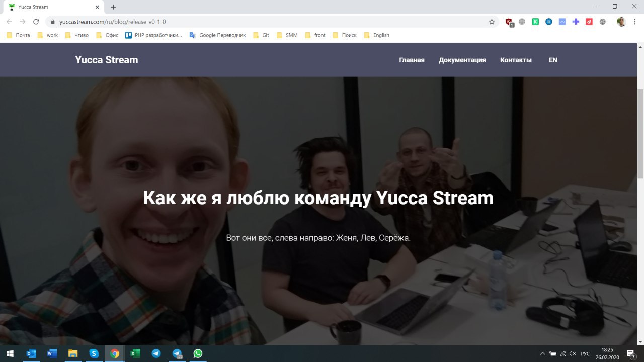This screenshot has height=362, width=644.
Task: Open Контакты in site navigation
Action: (516, 60)
